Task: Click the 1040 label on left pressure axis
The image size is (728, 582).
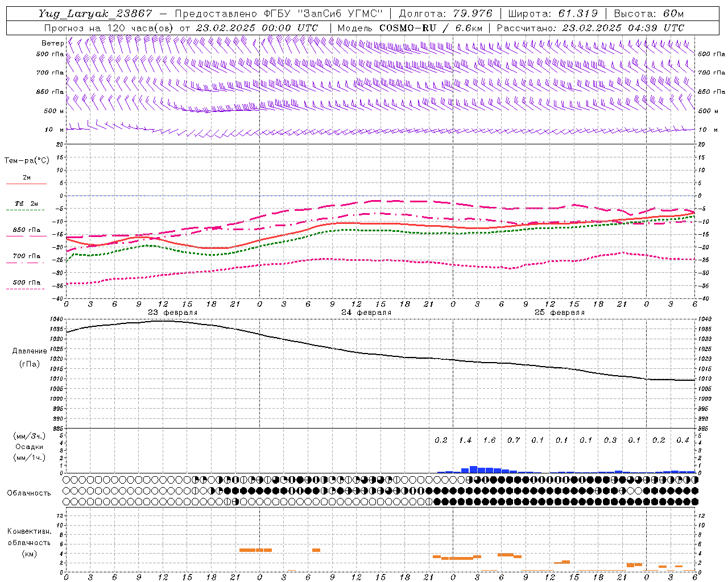Action: click(x=56, y=319)
